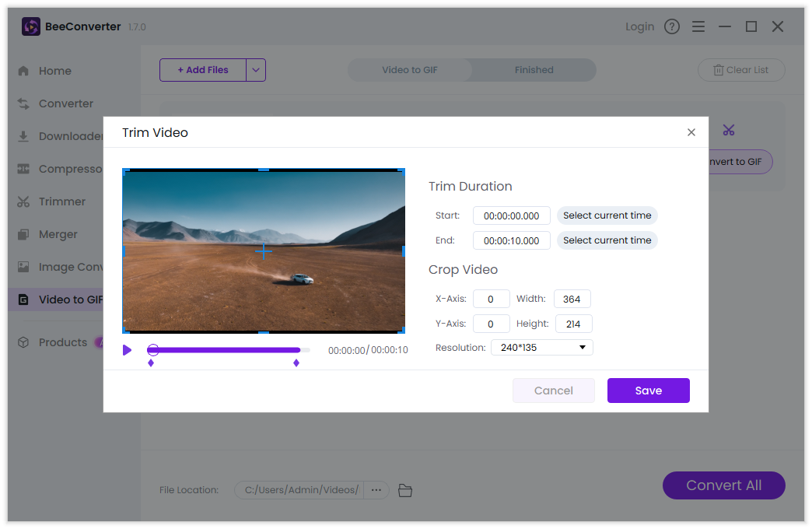The height and width of the screenshot is (529, 812).
Task: Click the scissors trim icon
Action: [x=728, y=130]
